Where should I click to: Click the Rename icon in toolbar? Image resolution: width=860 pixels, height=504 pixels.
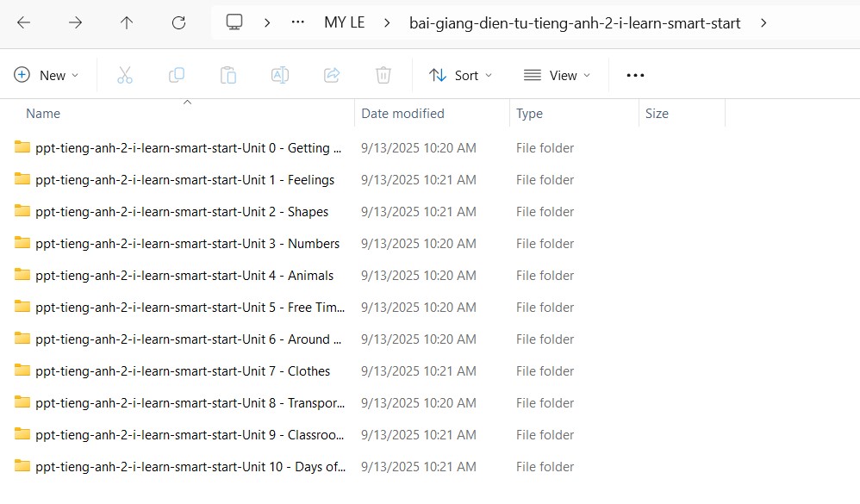pyautogui.click(x=280, y=75)
